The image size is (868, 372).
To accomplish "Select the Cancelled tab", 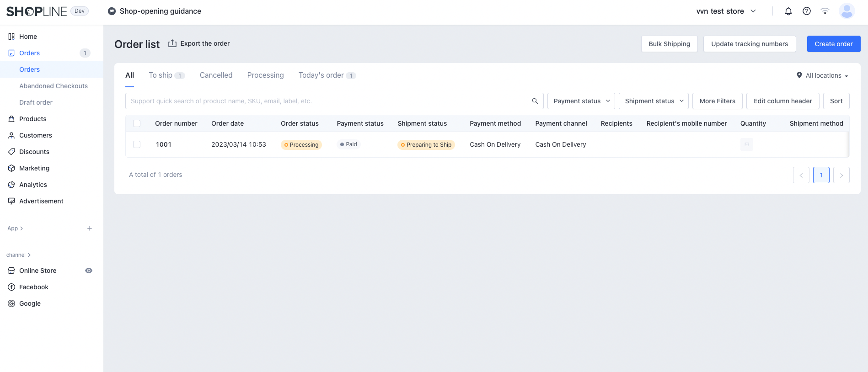I will 216,75.
